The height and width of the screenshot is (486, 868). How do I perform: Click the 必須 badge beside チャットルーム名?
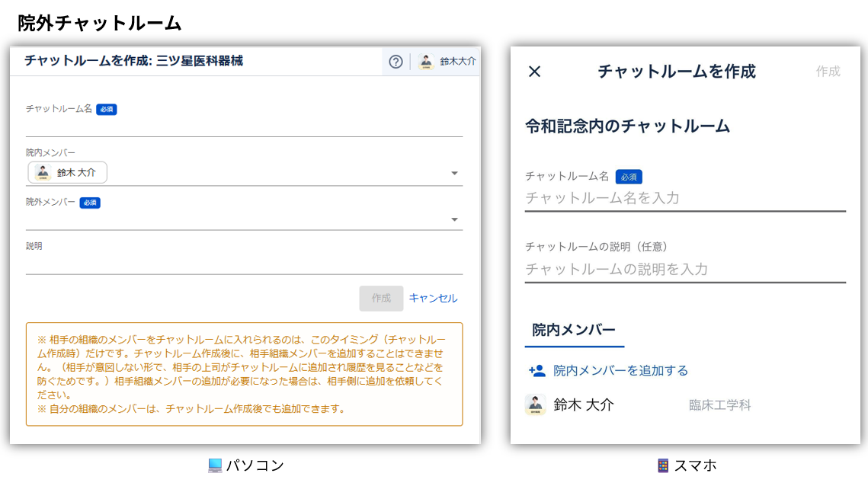[x=106, y=109]
